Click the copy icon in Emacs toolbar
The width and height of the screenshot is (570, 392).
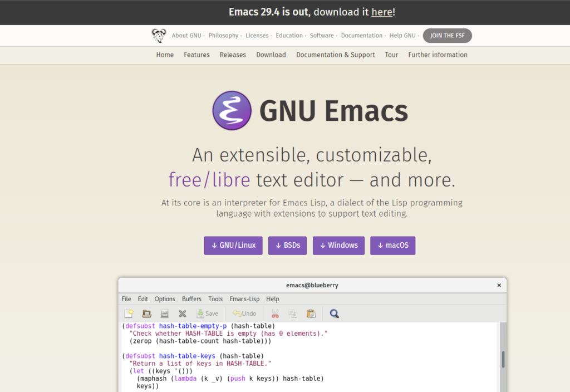pos(293,313)
